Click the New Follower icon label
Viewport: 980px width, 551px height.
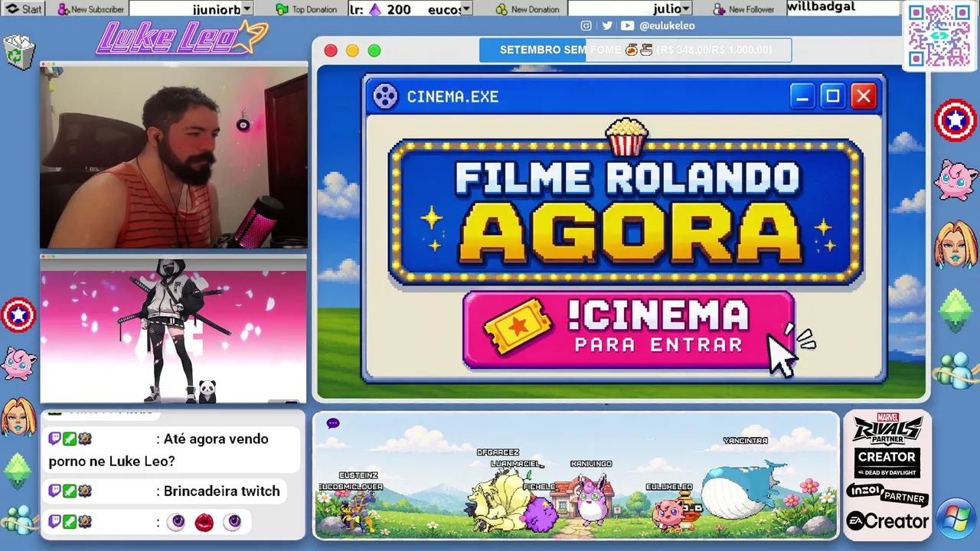(x=743, y=9)
